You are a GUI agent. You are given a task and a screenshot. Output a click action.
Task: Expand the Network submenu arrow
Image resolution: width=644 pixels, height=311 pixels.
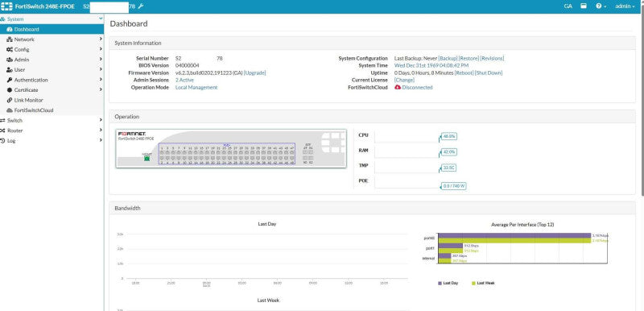click(x=101, y=39)
